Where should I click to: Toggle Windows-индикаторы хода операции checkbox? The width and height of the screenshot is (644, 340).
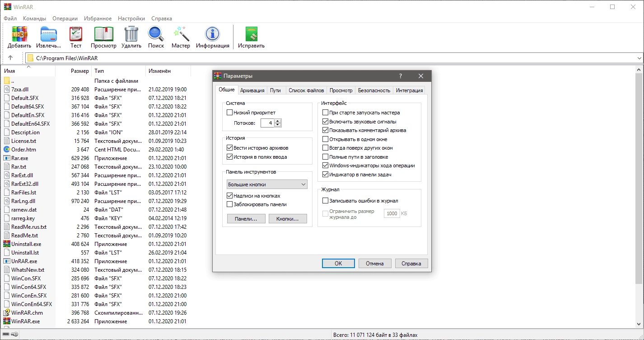pos(325,165)
